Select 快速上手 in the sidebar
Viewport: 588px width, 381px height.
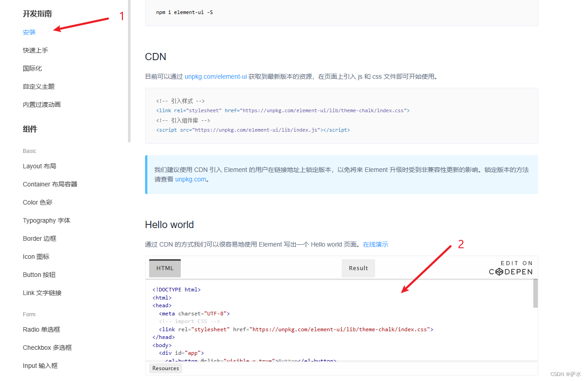point(35,50)
